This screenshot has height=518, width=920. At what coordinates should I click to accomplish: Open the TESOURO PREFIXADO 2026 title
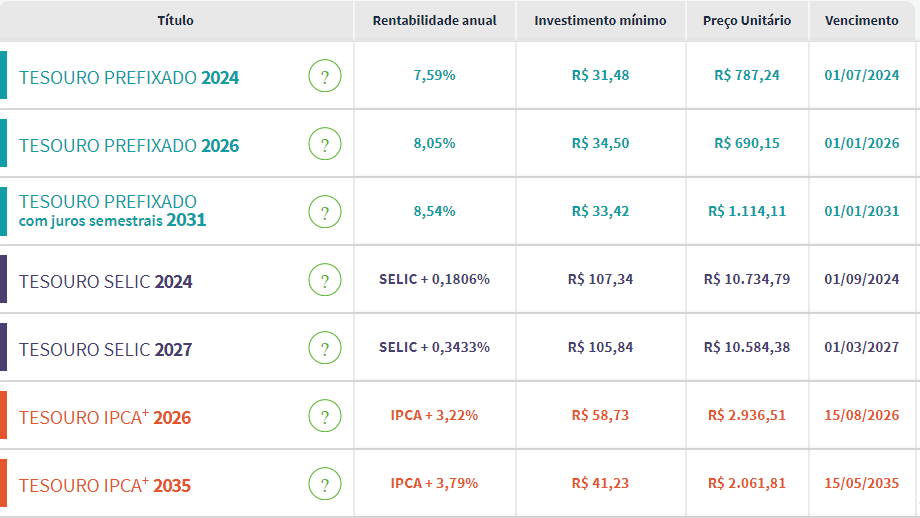tap(129, 145)
